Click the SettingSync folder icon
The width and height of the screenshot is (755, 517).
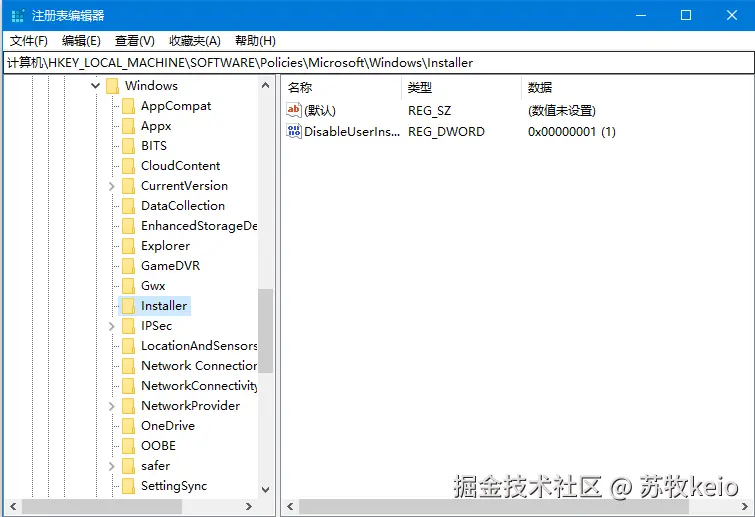[129, 486]
